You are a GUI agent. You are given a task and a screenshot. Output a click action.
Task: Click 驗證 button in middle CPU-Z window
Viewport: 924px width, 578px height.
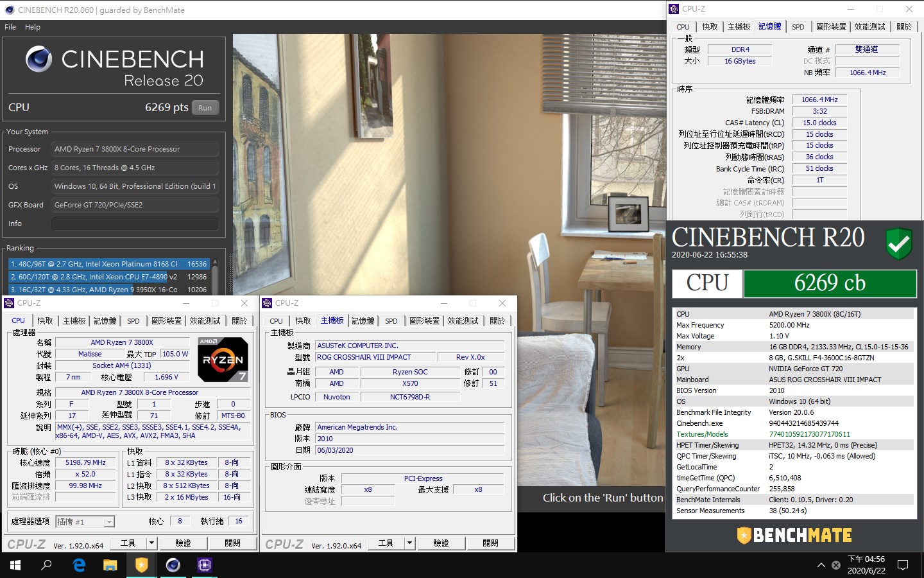click(x=441, y=543)
